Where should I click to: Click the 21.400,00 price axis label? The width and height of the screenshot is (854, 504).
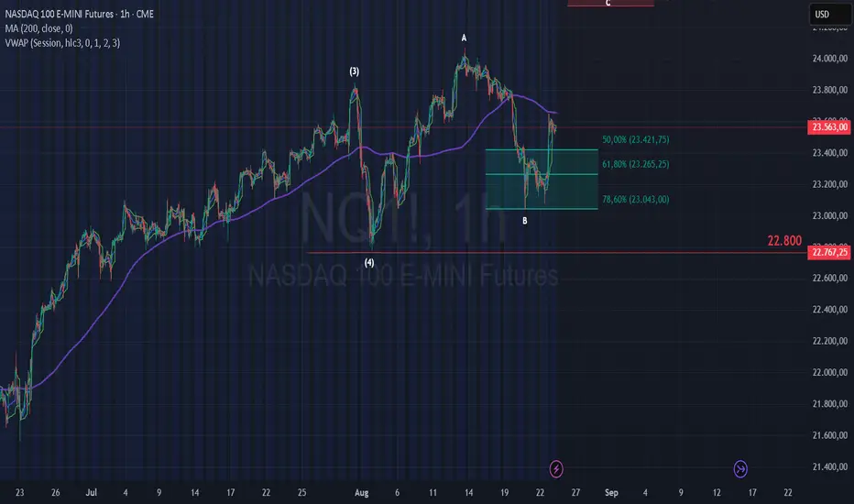pyautogui.click(x=830, y=466)
